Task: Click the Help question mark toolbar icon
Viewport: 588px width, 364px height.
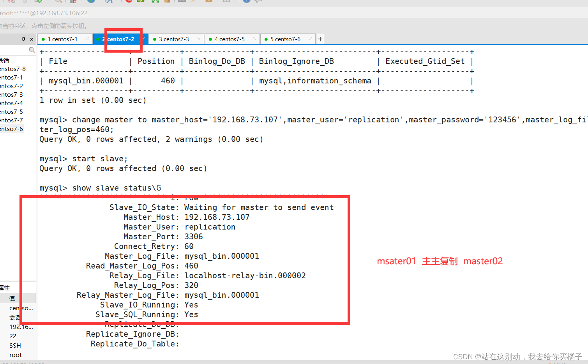Action: click(246, 2)
